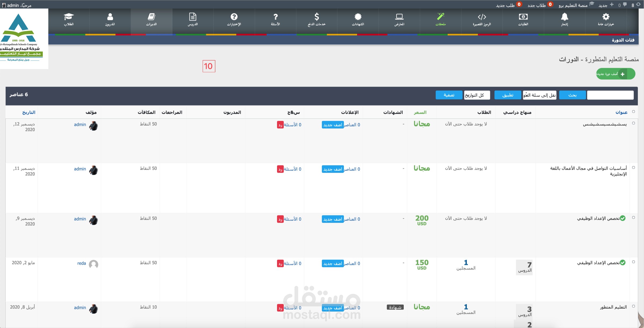Click the 'تصفية' filter button
Screen dimensions: 644x328
pyautogui.click(x=449, y=95)
